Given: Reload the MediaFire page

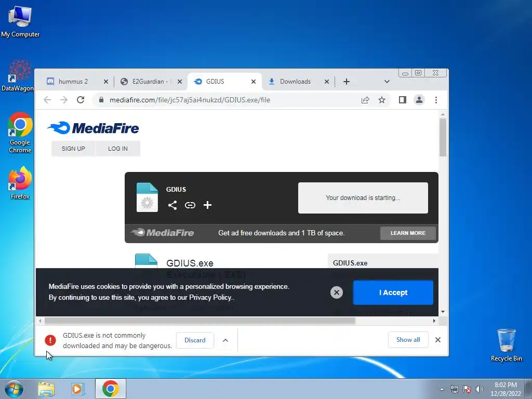Looking at the screenshot, I should tap(81, 100).
